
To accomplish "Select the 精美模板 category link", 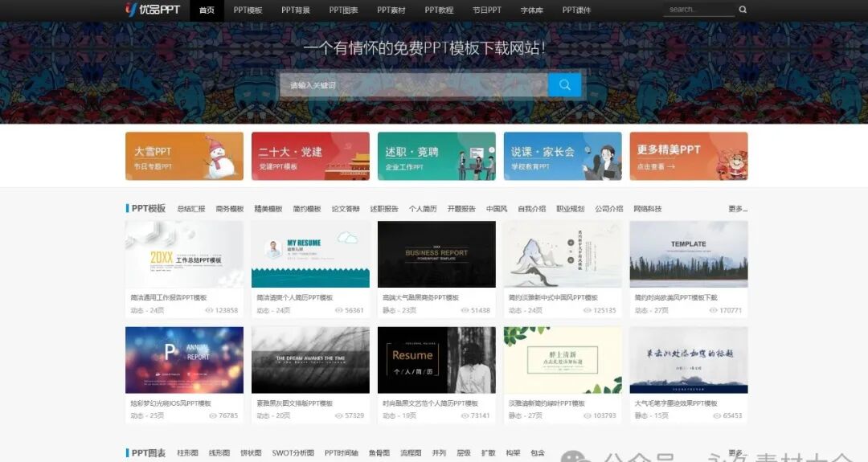I will click(268, 209).
